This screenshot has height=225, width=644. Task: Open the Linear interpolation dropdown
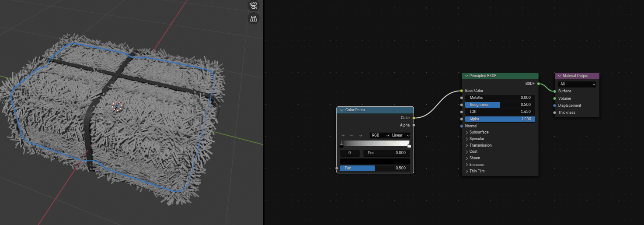[400, 136]
